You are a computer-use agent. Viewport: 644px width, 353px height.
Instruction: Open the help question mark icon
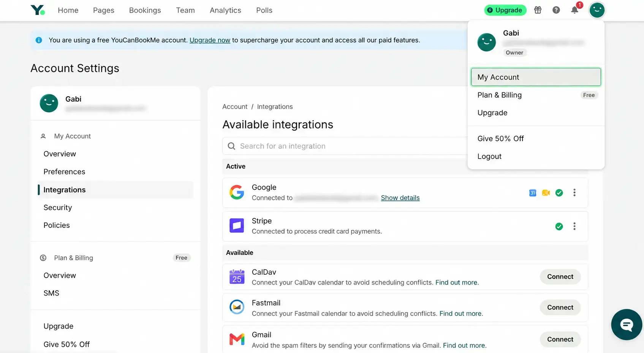click(x=556, y=10)
